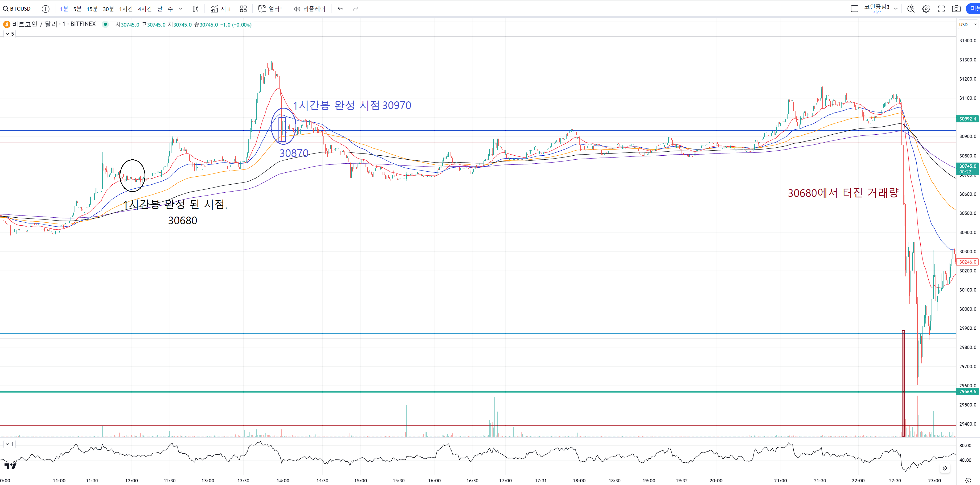The height and width of the screenshot is (485, 980).
Task: Select the 4시간 timeframe
Action: [145, 9]
